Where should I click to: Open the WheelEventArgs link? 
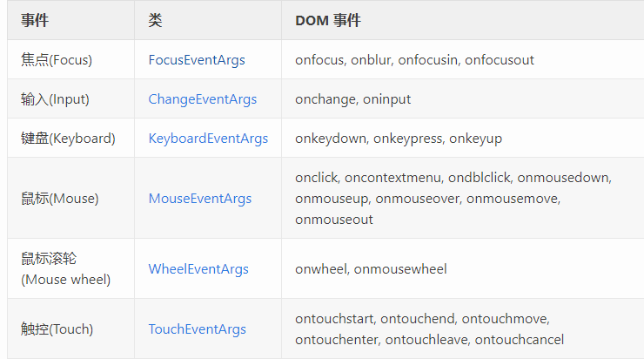click(198, 269)
